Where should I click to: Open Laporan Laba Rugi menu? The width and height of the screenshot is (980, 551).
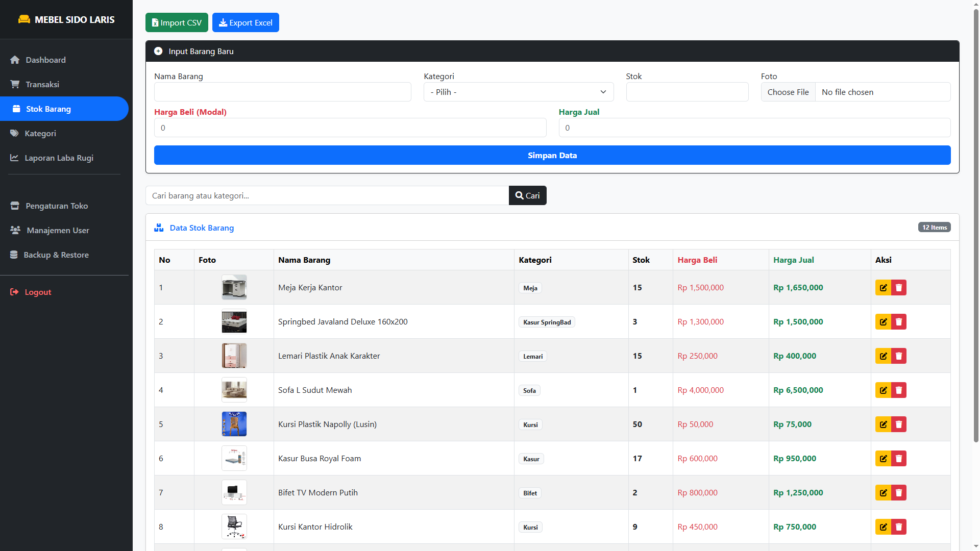coord(59,158)
